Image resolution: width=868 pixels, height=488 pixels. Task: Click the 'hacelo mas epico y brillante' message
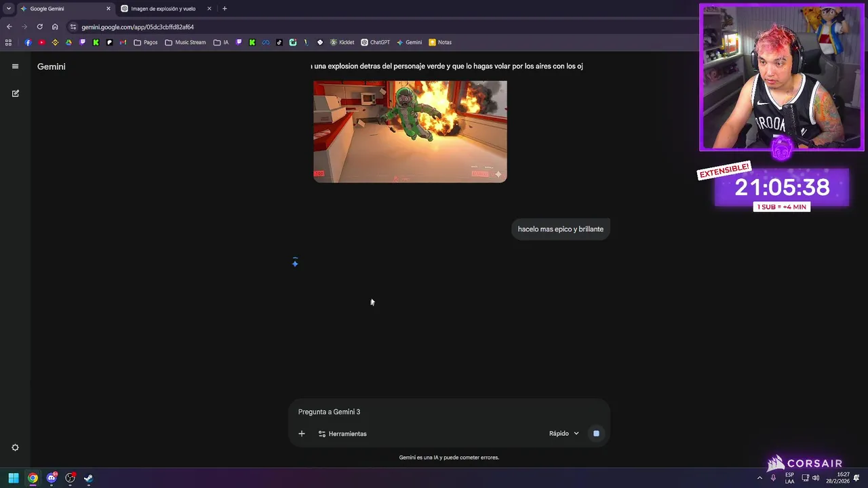point(560,229)
